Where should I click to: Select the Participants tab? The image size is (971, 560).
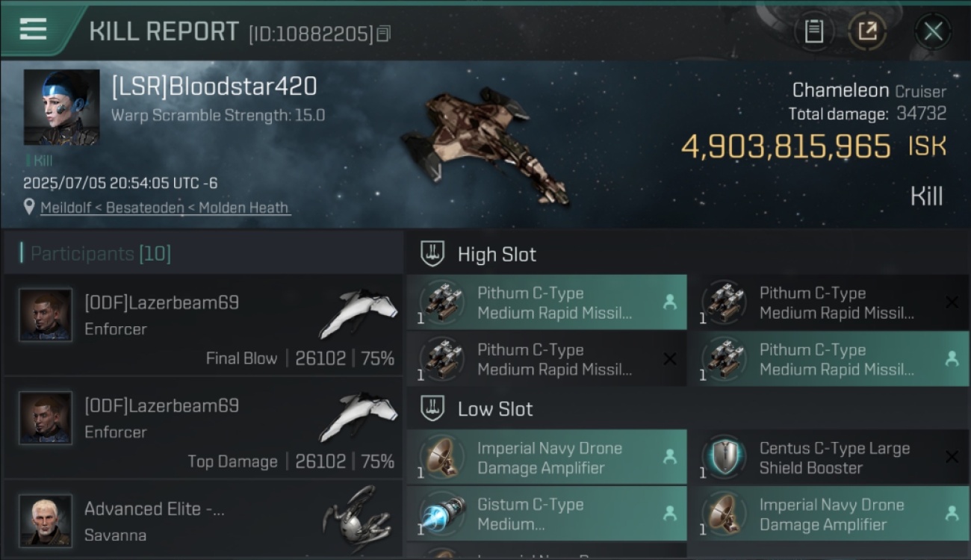(x=100, y=254)
